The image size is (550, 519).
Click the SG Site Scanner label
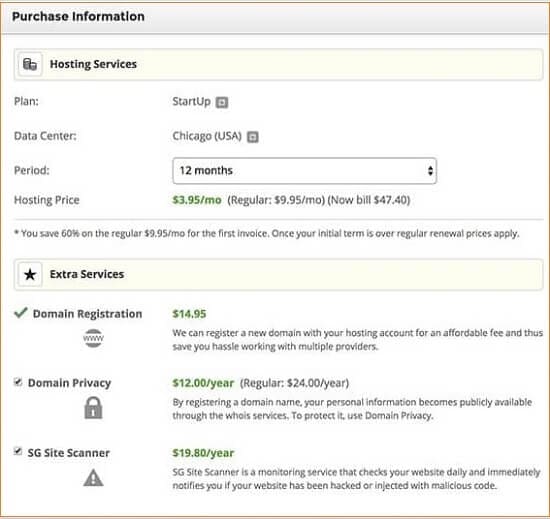pos(69,453)
